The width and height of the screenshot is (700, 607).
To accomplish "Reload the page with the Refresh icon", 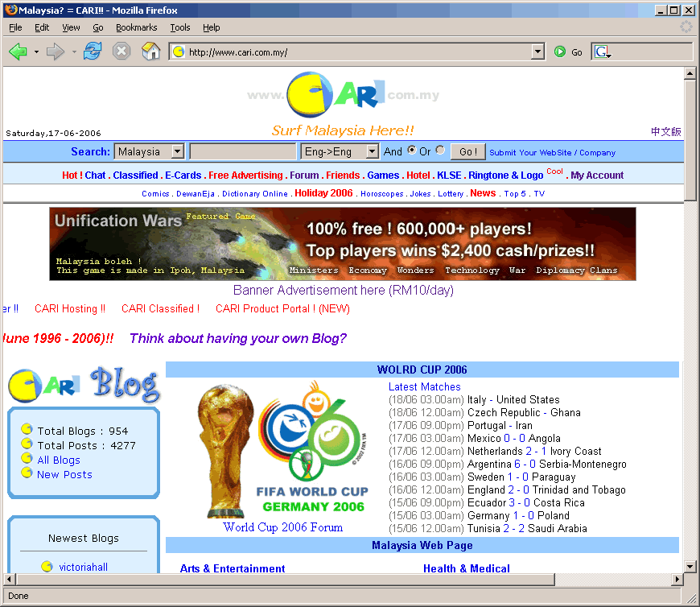I will point(93,52).
